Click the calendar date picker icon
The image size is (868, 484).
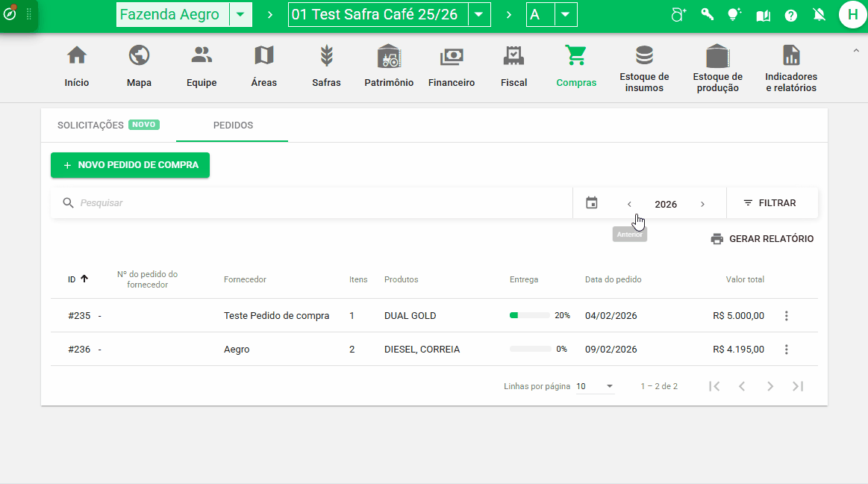[x=592, y=203]
